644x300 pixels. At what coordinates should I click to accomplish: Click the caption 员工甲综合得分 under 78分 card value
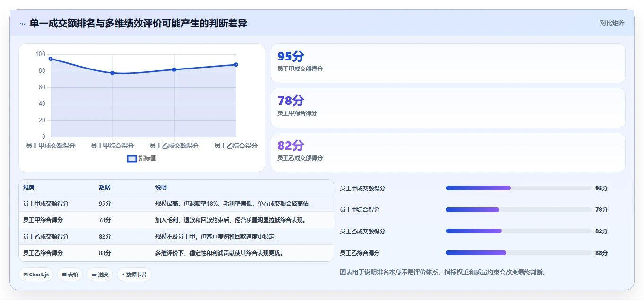pyautogui.click(x=297, y=113)
